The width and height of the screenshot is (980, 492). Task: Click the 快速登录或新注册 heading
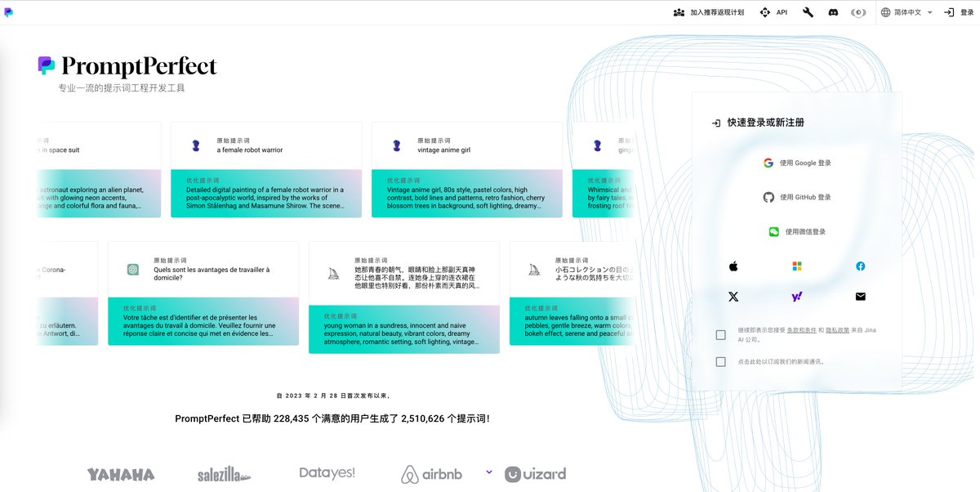(x=765, y=123)
